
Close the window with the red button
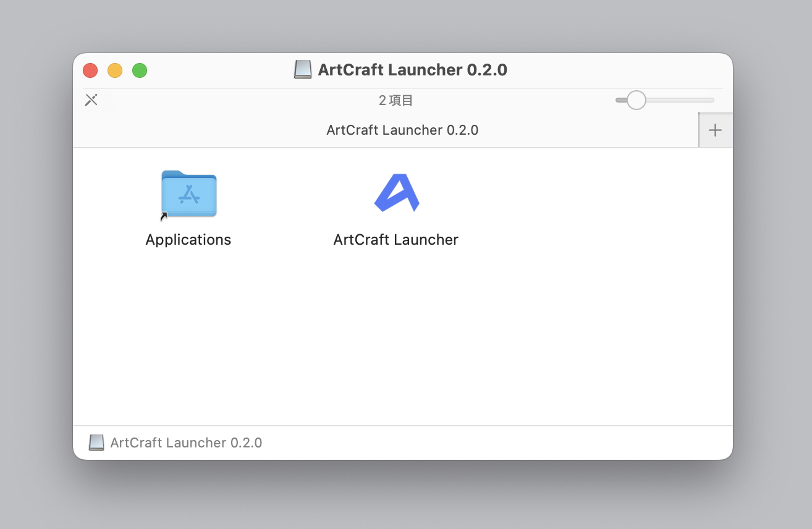[90, 70]
